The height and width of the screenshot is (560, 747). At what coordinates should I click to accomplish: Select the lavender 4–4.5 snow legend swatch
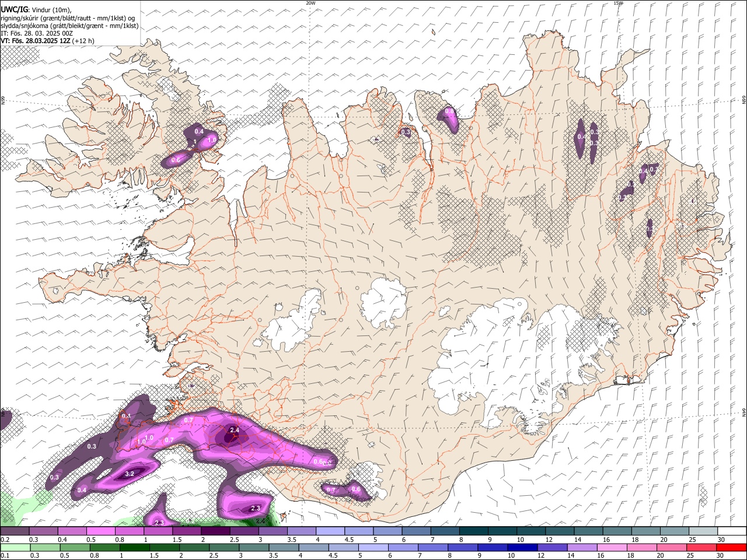tap(330, 531)
